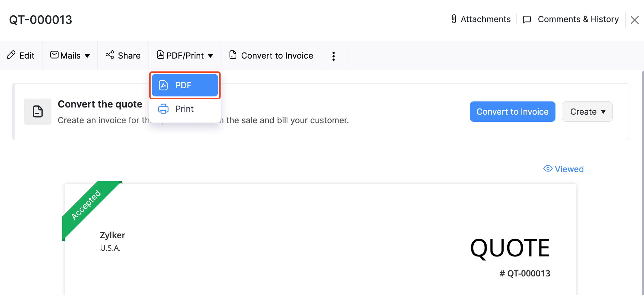
Task: Click the paperclip Attachments icon
Action: [x=454, y=19]
